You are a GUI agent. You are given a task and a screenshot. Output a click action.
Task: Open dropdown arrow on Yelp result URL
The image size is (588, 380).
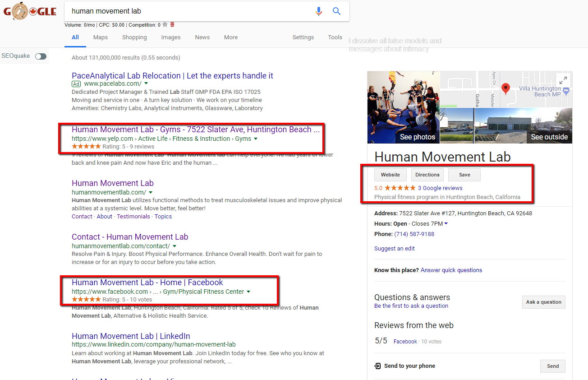(x=256, y=139)
